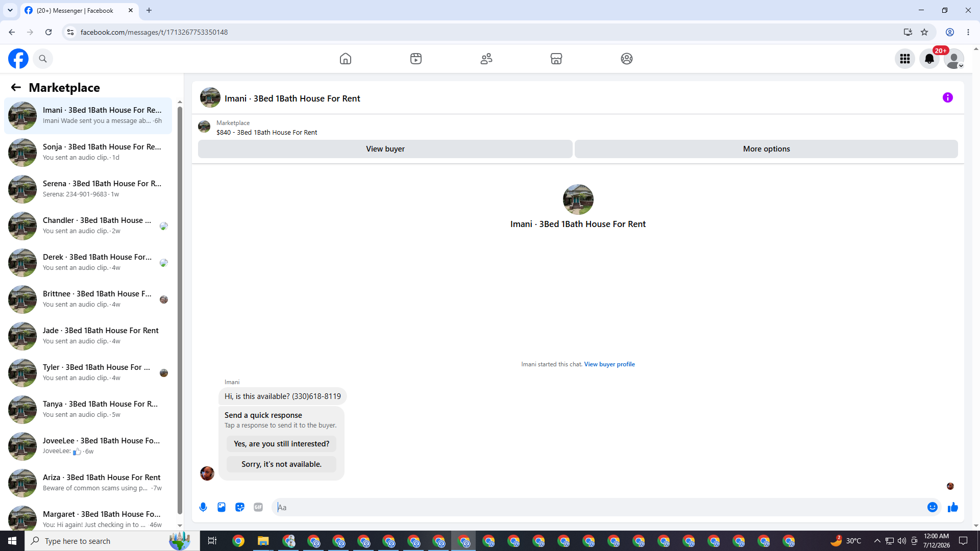Send quick reply 'Sorry, it's not available.'

point(281,464)
